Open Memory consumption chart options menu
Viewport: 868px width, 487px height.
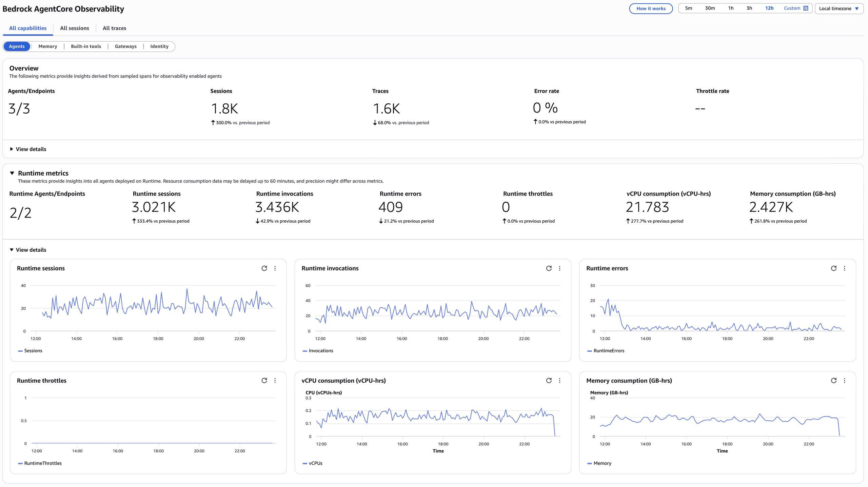click(844, 380)
